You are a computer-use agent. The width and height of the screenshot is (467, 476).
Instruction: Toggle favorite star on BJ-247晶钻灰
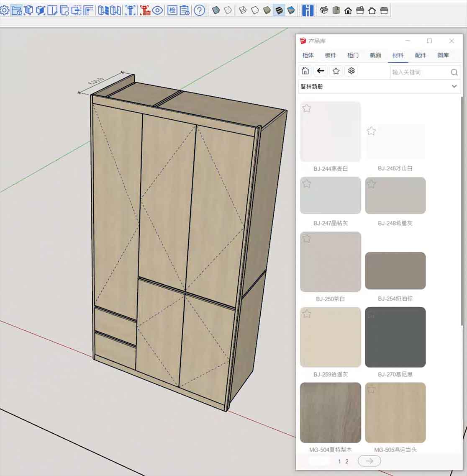point(307,183)
